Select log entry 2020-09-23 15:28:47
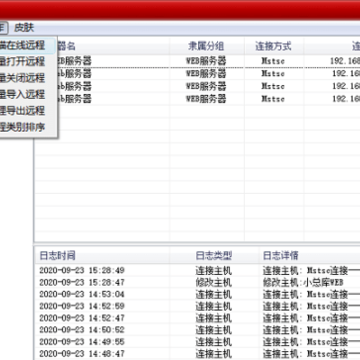 (x=197, y=283)
